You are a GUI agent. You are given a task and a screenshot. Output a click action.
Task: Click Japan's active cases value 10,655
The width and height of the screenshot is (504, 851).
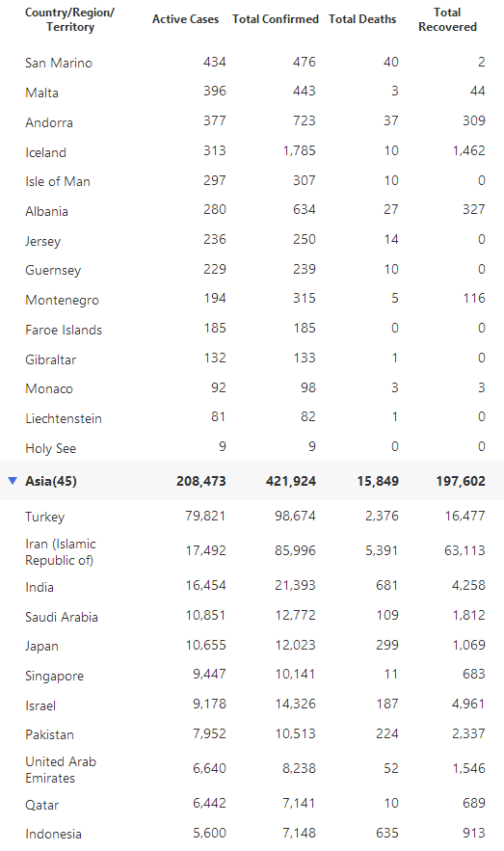click(205, 646)
